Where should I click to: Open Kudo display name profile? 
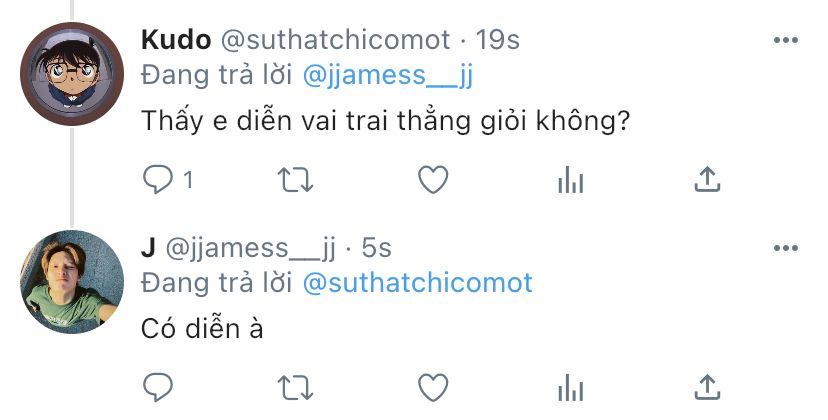click(x=176, y=40)
